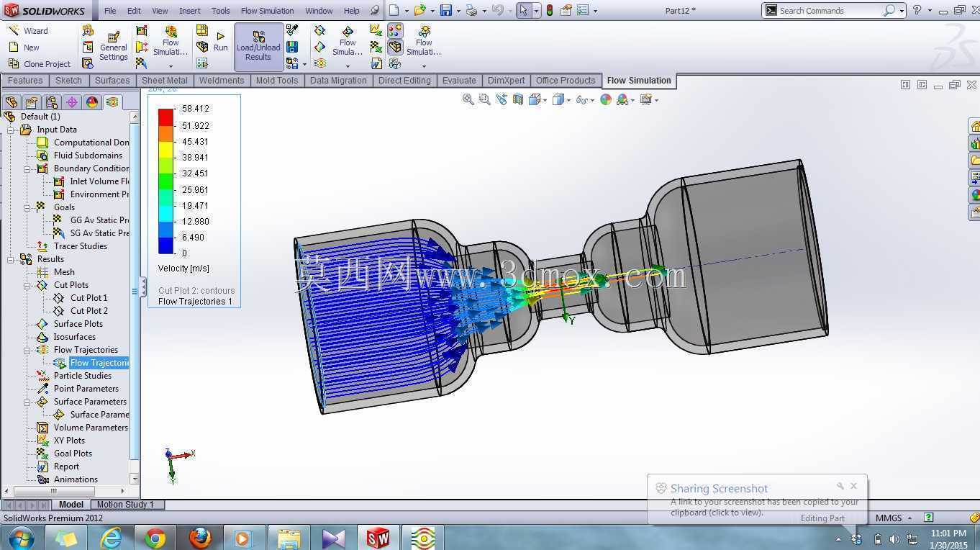This screenshot has width=980, height=550.
Task: Click the Windows Start button
Action: pos(19,538)
